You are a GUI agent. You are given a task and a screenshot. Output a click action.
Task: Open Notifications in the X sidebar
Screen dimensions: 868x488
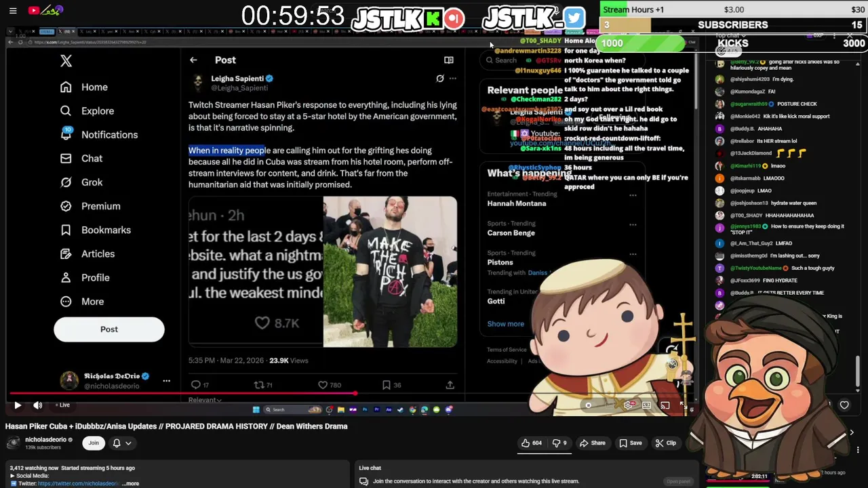[x=99, y=135]
